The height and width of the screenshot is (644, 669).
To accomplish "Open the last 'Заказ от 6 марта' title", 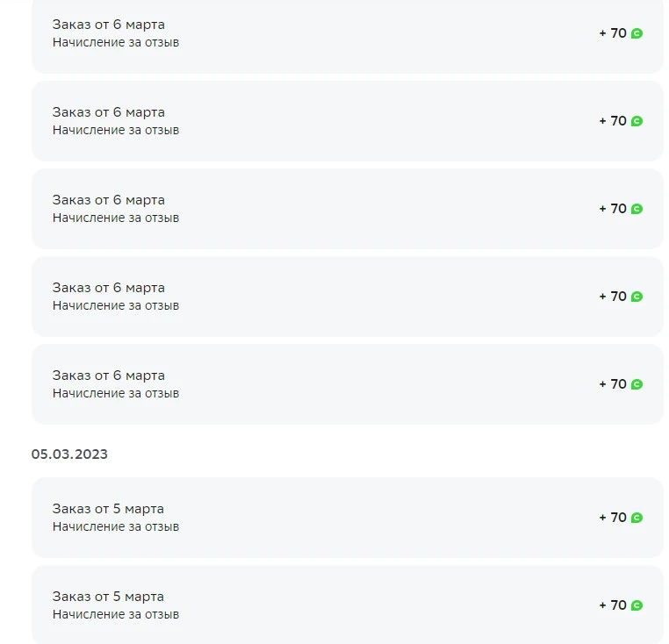I will coord(108,376).
